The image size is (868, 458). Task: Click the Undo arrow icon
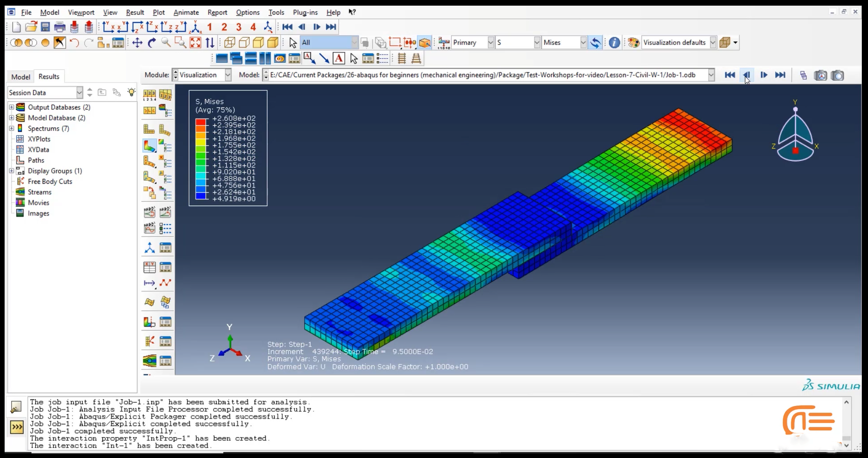click(74, 43)
